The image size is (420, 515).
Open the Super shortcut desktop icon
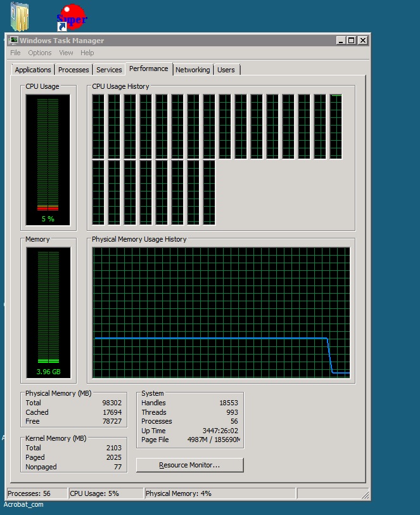71,17
